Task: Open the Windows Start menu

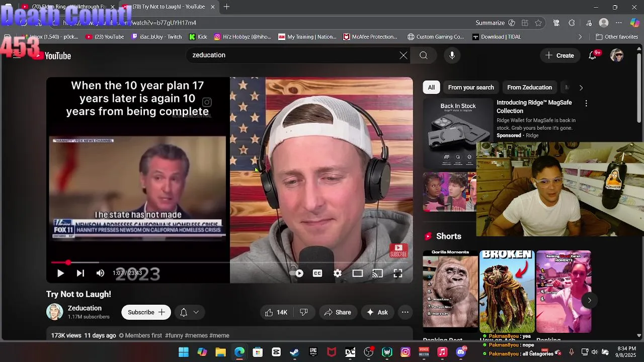Action: tap(184, 352)
